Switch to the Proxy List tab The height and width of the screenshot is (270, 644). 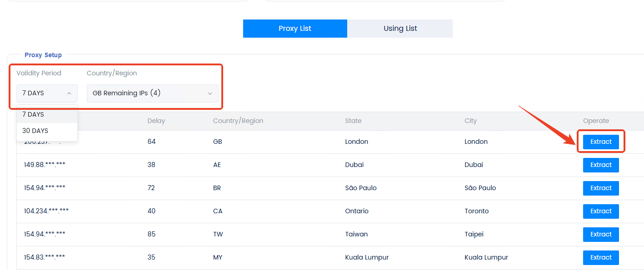[295, 29]
